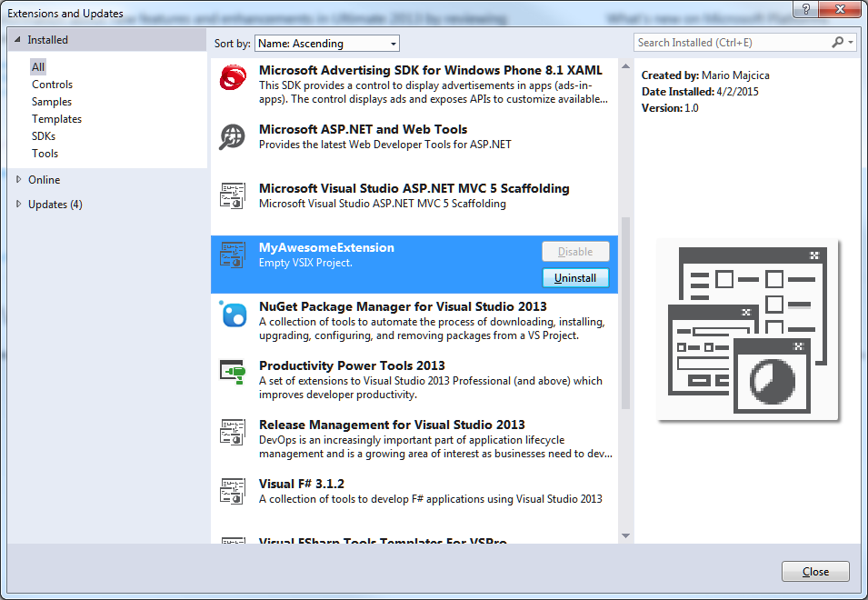Uninstall the MyAwesomeExtension extension
868x600 pixels.
(575, 278)
